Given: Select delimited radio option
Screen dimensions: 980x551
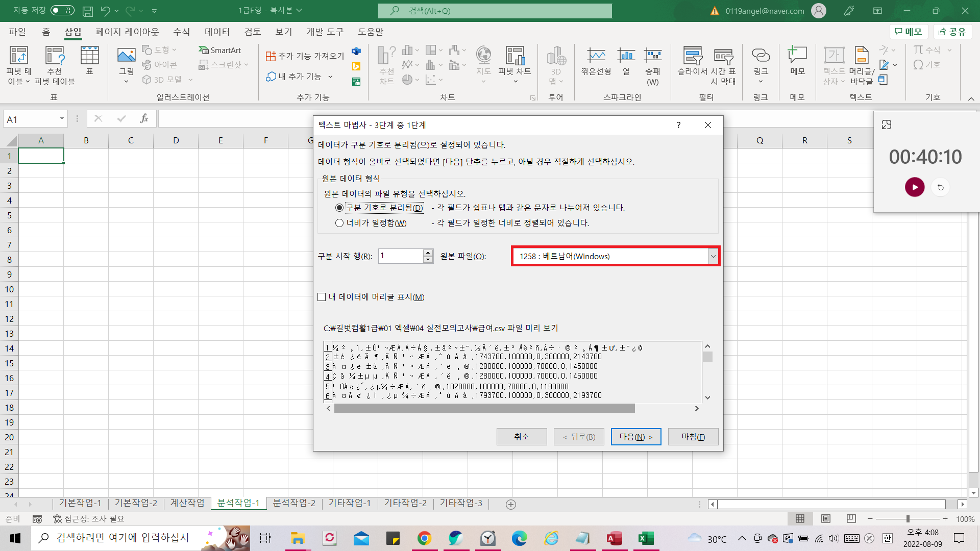Looking at the screenshot, I should click(x=339, y=208).
